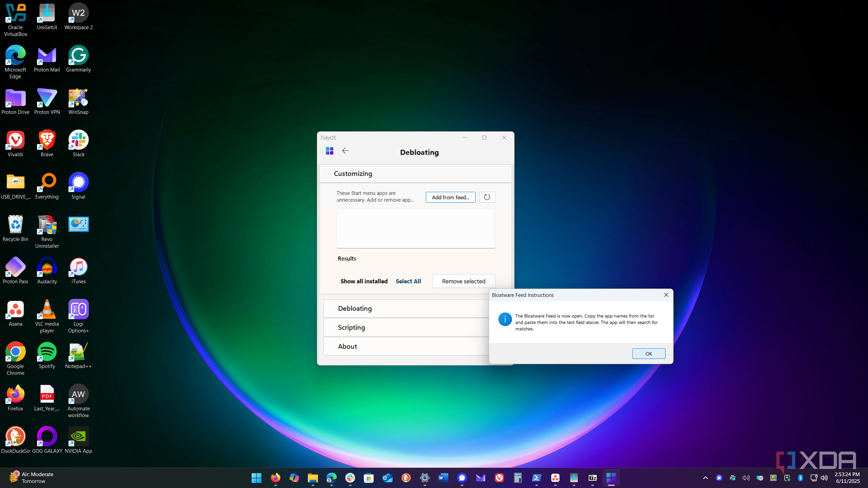Open Proton Mail desktop shortcut

tap(47, 59)
